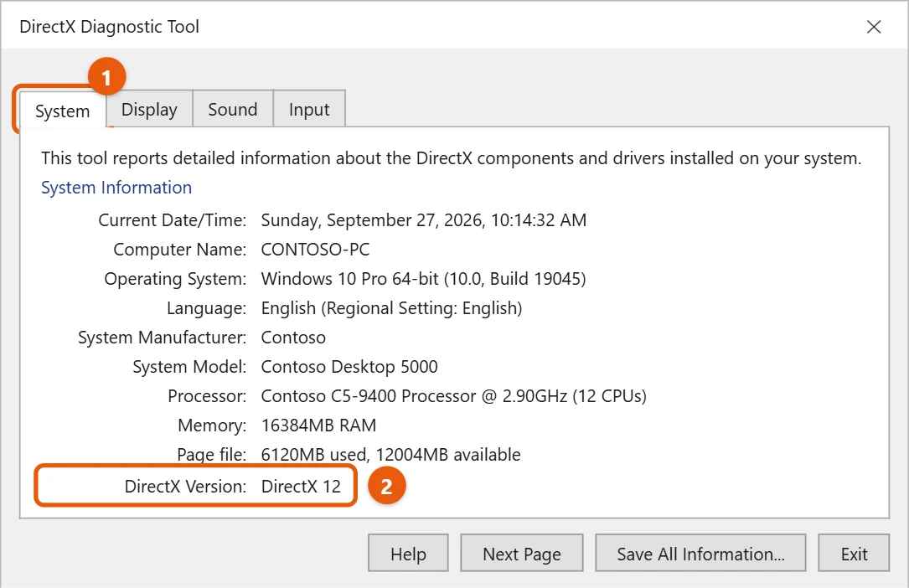This screenshot has height=588, width=909.
Task: Select the System Information heading
Action: (116, 187)
